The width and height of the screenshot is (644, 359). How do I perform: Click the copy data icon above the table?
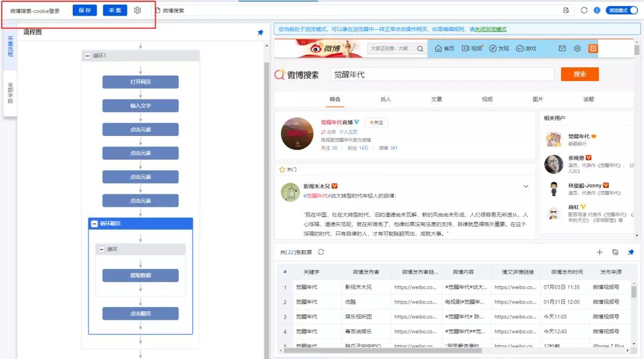(615, 252)
